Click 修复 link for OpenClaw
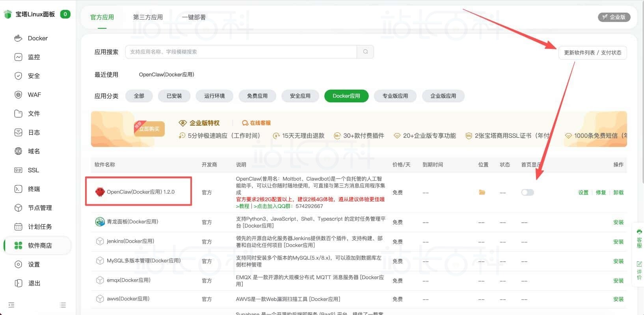 coord(601,193)
